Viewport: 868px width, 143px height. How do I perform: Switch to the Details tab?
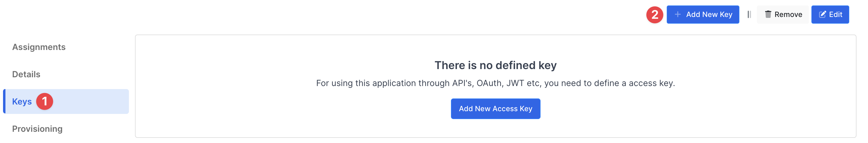click(26, 75)
